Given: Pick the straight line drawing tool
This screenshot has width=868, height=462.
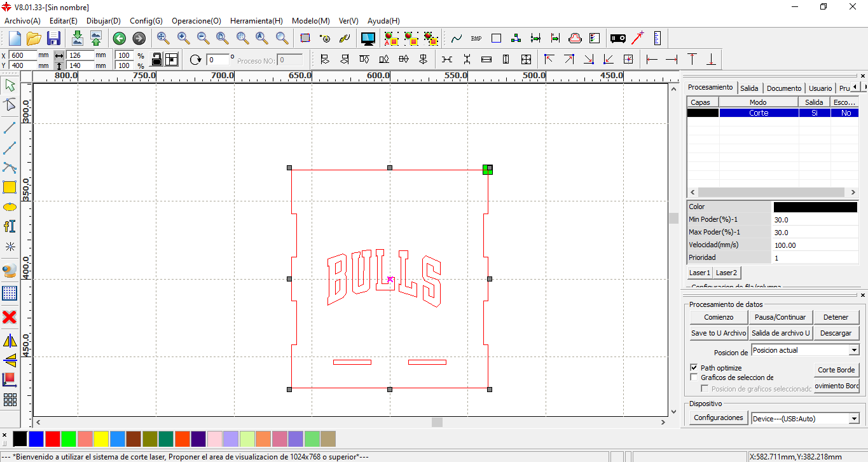Looking at the screenshot, I should pos(10,127).
